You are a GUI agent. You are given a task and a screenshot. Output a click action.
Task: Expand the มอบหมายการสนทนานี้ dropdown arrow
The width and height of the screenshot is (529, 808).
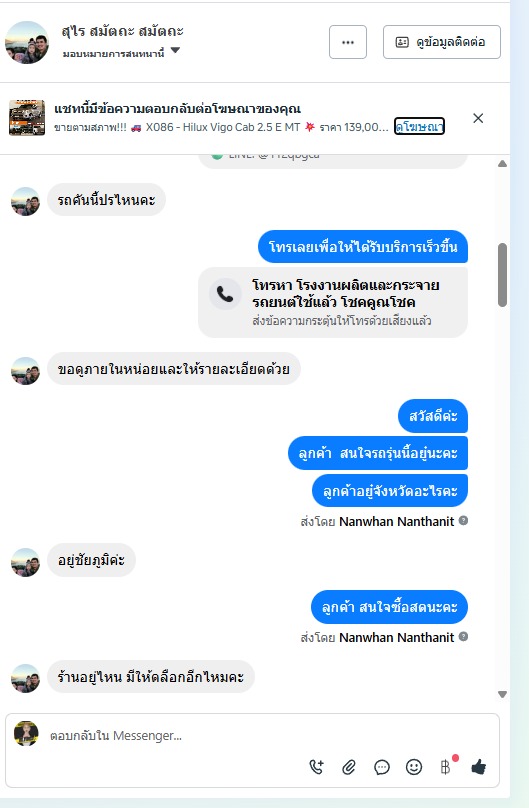(175, 50)
